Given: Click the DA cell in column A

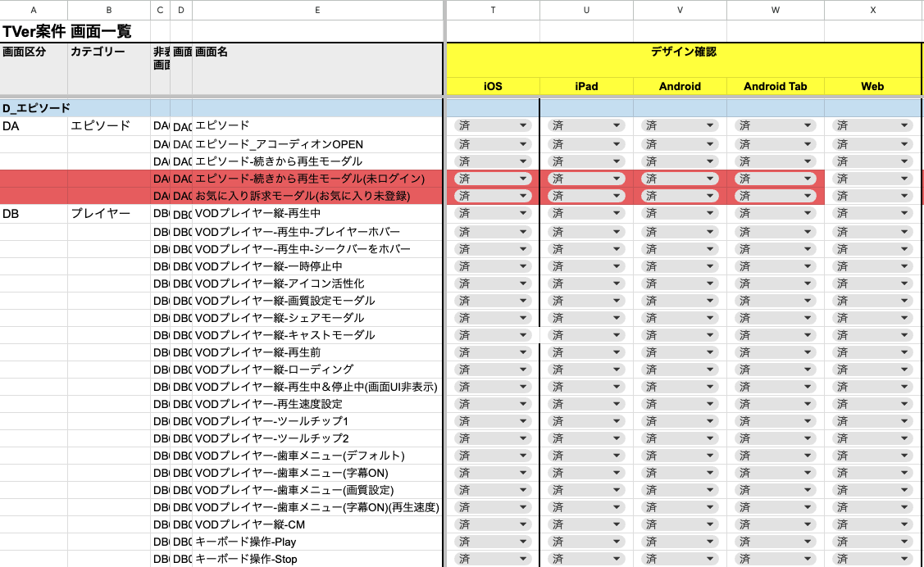Looking at the screenshot, I should (x=34, y=125).
